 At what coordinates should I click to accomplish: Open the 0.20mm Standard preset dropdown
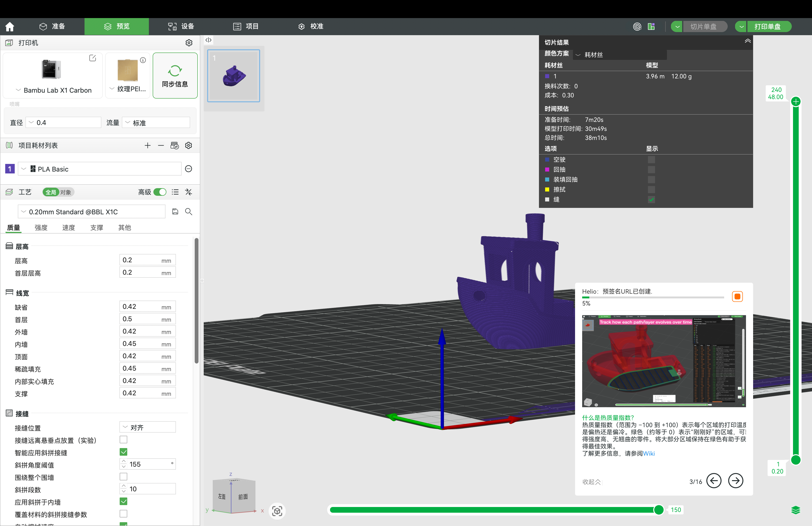pyautogui.click(x=91, y=212)
